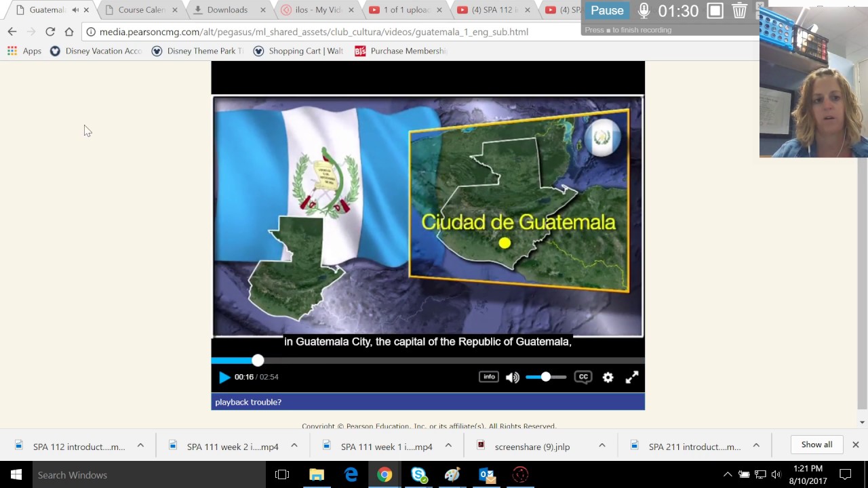The height and width of the screenshot is (488, 868).
Task: Enter fullscreen on the video player
Action: coord(632,378)
